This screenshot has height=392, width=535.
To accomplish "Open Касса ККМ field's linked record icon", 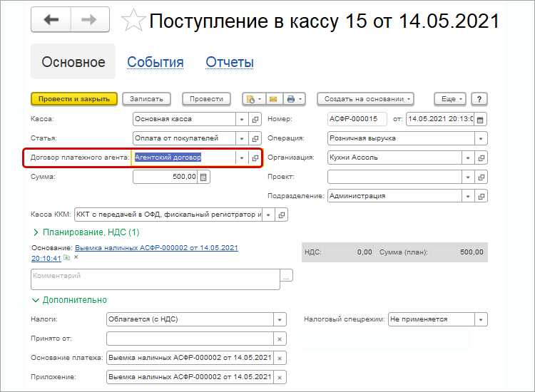I will (281, 215).
